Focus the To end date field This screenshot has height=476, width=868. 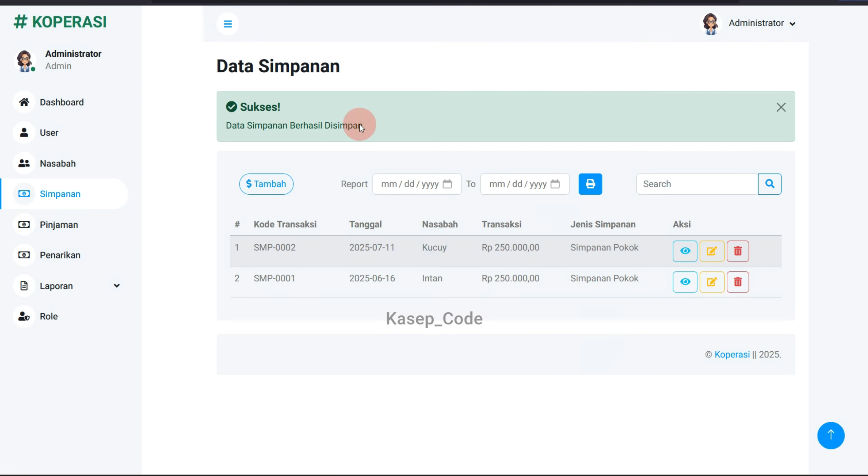coord(525,184)
